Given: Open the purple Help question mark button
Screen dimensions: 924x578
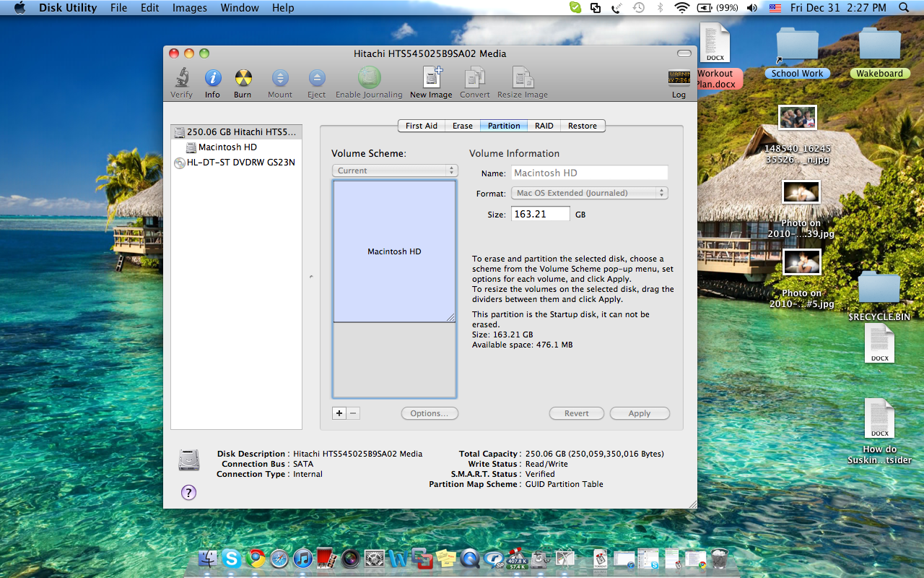Looking at the screenshot, I should point(188,493).
